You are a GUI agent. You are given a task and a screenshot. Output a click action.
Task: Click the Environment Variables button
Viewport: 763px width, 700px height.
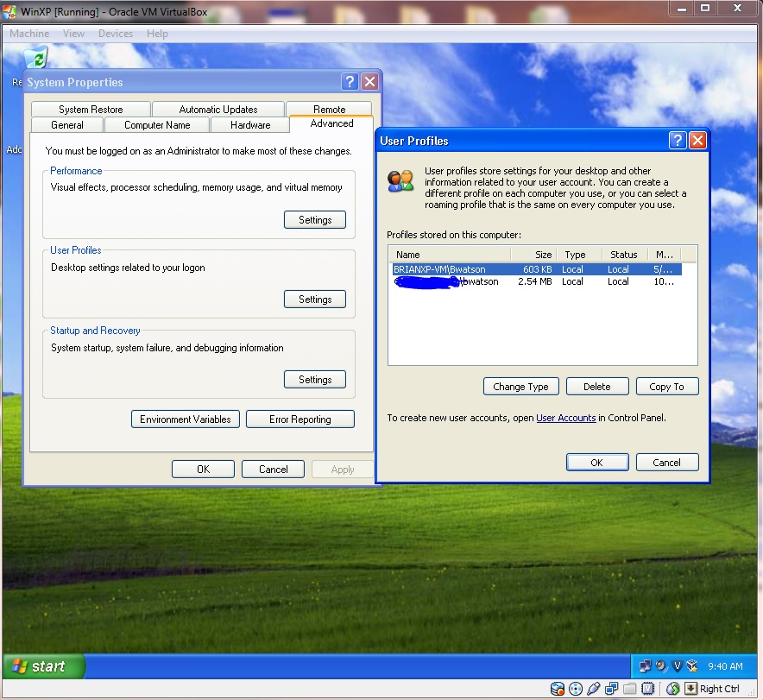point(185,419)
